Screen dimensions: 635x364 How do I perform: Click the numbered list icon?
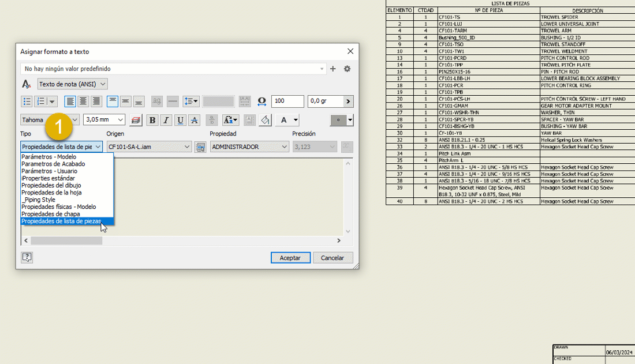click(x=40, y=101)
